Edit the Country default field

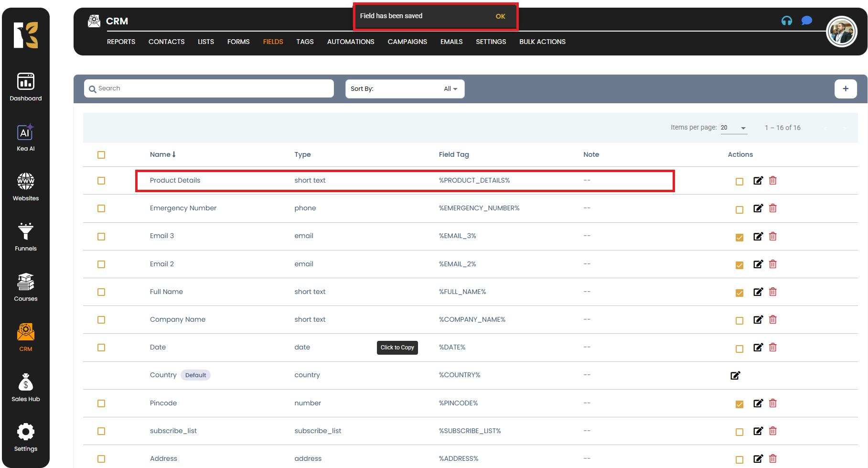(x=735, y=375)
